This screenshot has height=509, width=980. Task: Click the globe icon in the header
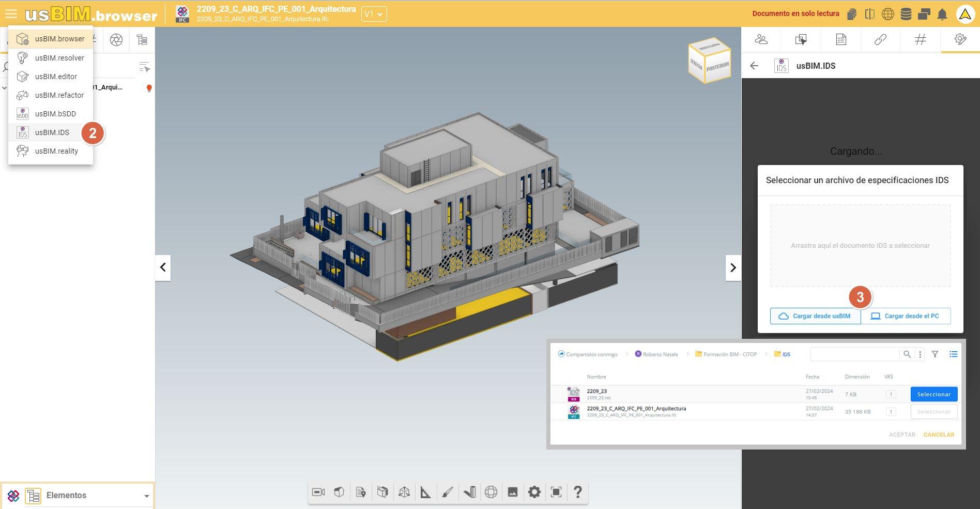pos(888,14)
